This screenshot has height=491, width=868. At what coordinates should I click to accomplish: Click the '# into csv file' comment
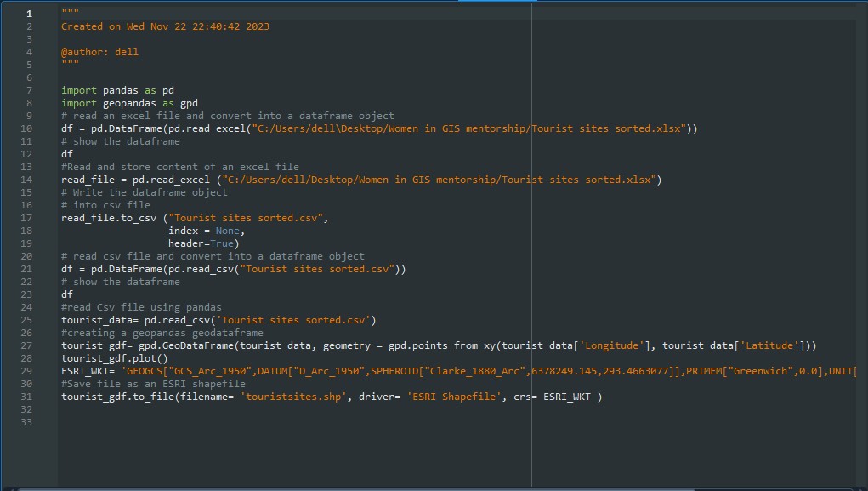[x=105, y=204]
